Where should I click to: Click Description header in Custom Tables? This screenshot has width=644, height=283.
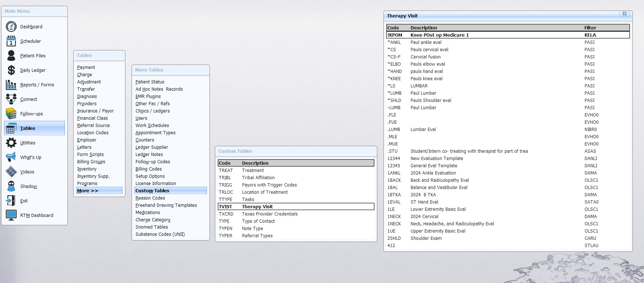[x=255, y=163]
